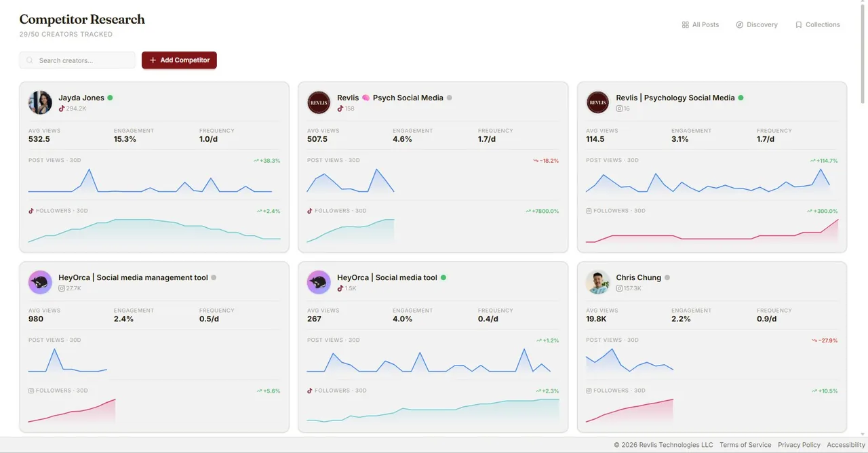The image size is (868, 453).
Task: Click Instagram icon beside 157.3K
Action: click(619, 288)
